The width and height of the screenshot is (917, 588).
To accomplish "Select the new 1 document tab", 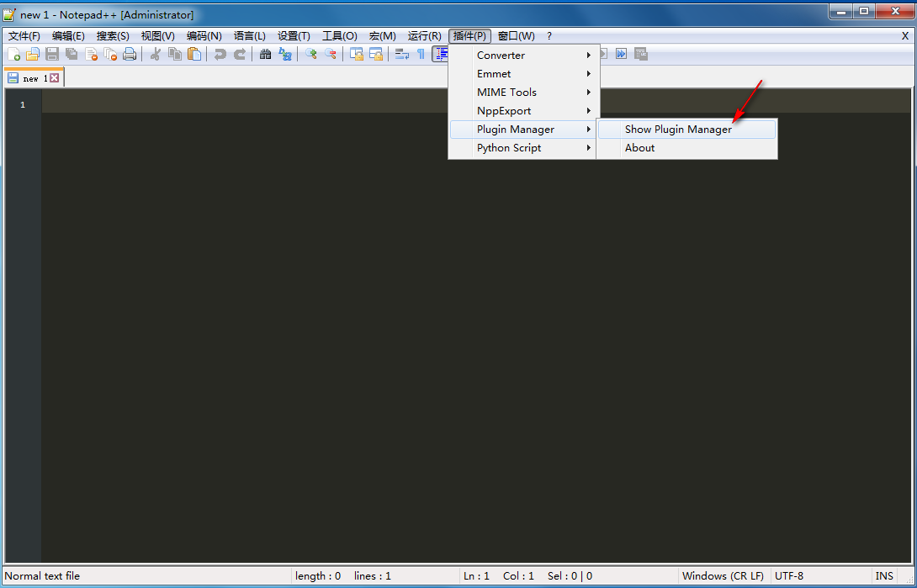I will tap(34, 77).
